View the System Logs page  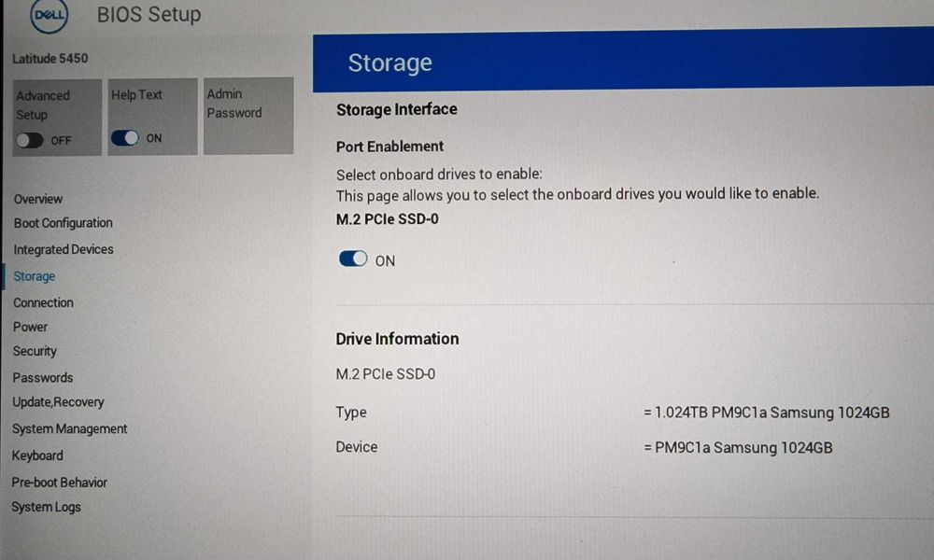point(46,507)
